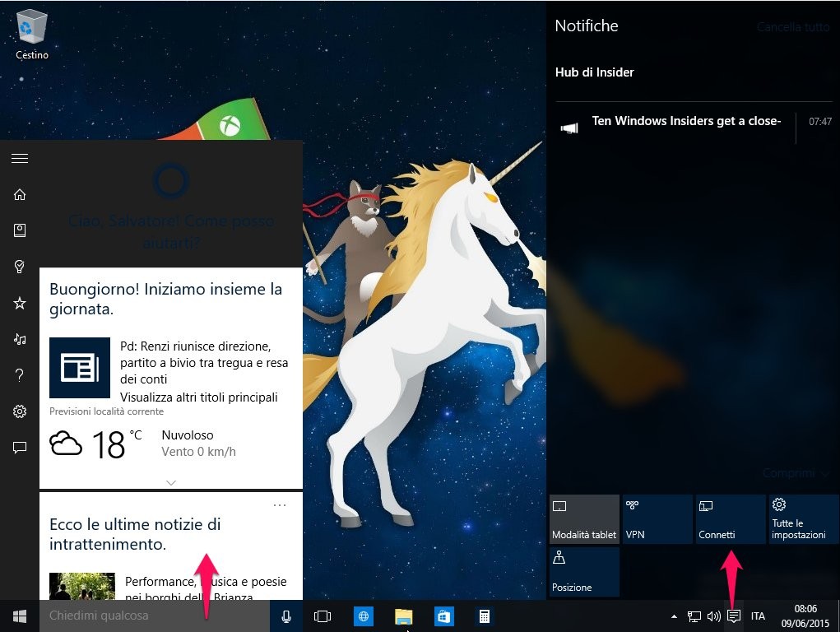Launch the Calculator from the taskbar

484,616
